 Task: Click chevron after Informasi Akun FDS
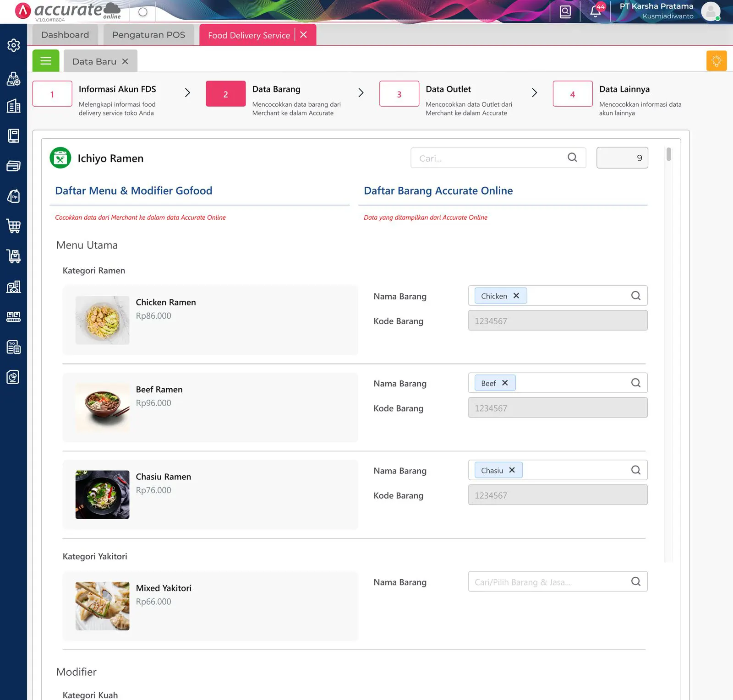point(187,93)
